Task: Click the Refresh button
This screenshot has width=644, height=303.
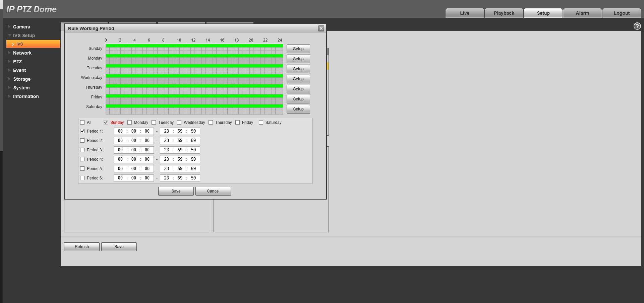Action: [x=82, y=247]
